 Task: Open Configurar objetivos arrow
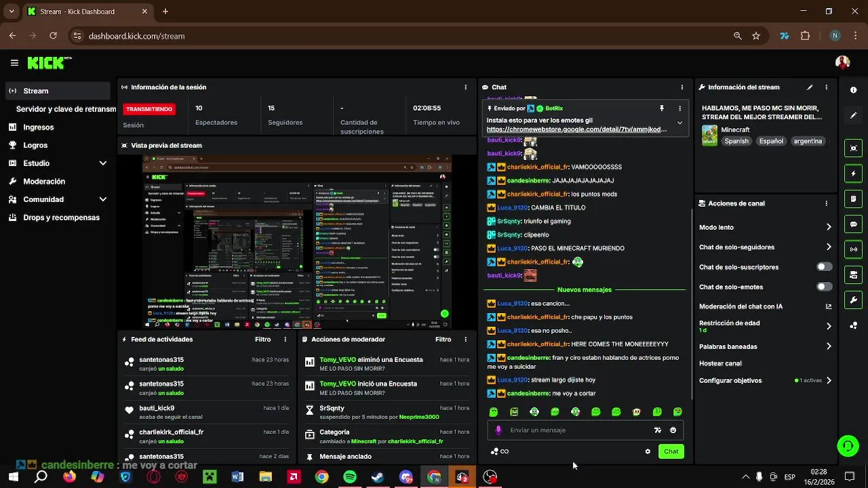point(829,381)
